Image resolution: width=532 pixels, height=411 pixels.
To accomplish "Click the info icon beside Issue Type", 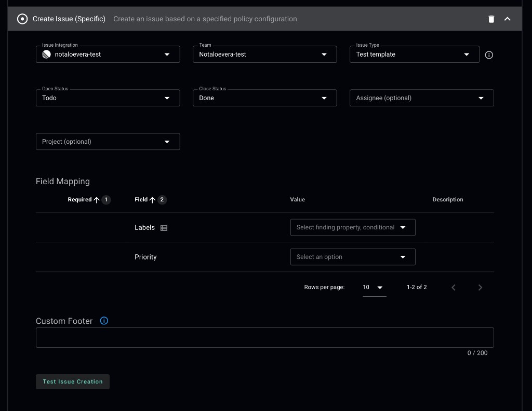I will click(x=488, y=55).
